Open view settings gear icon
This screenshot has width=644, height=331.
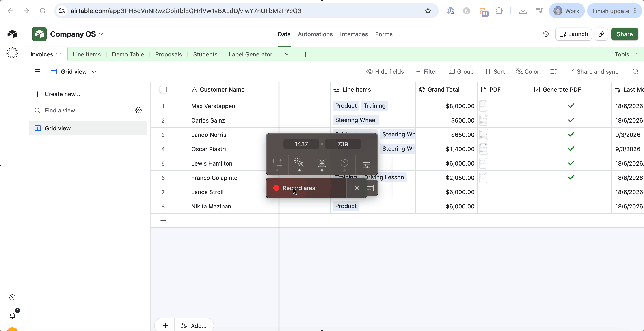(x=138, y=110)
